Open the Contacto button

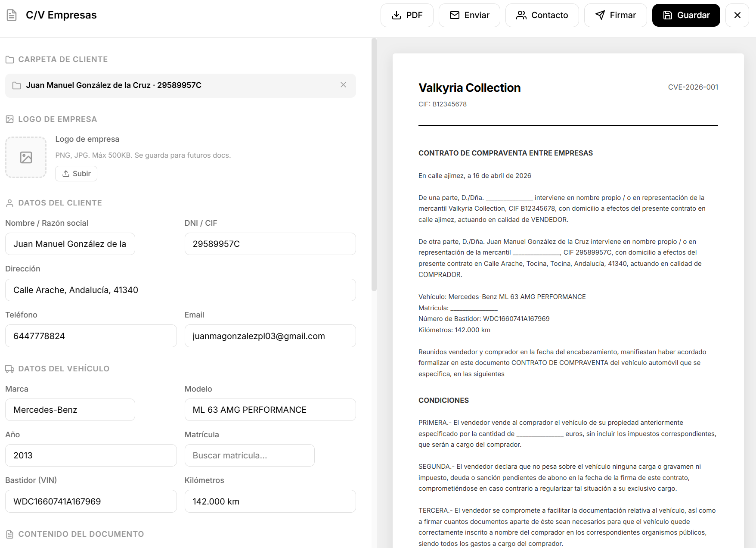[542, 16]
